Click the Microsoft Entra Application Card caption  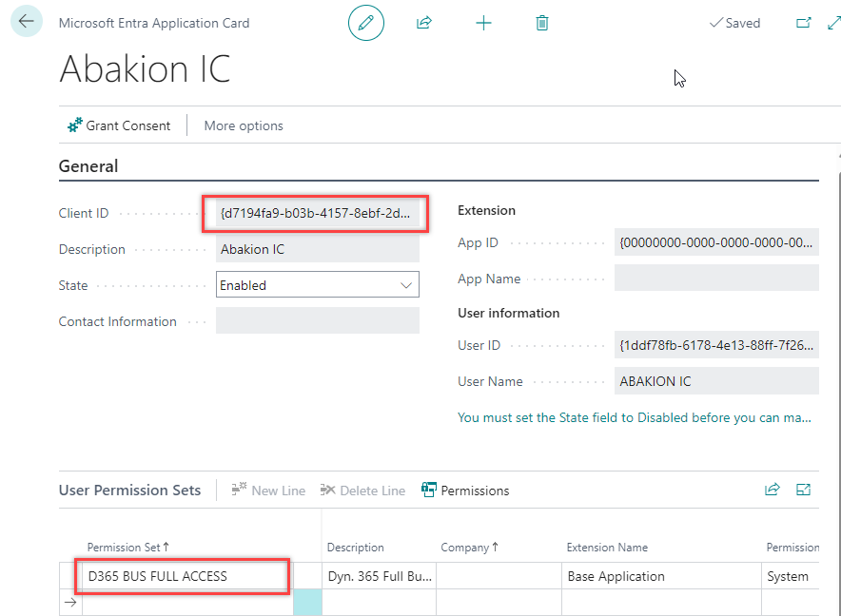(154, 23)
